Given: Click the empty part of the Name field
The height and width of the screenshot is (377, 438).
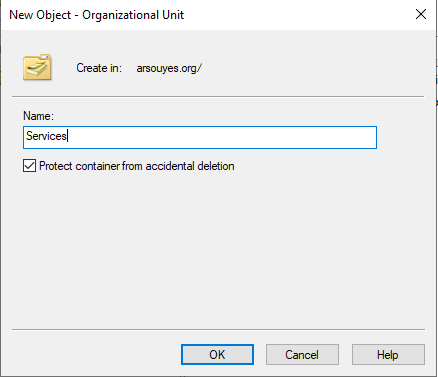Looking at the screenshot, I should pyautogui.click(x=222, y=137).
